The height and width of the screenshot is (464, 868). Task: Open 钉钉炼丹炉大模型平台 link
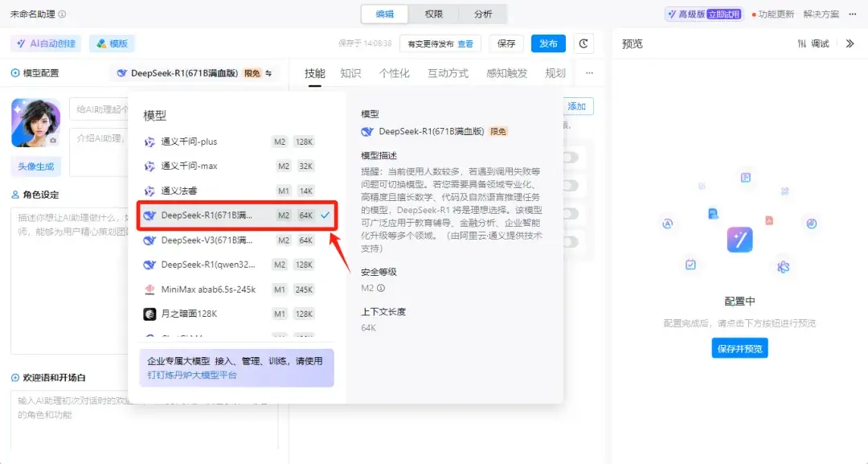[191, 375]
